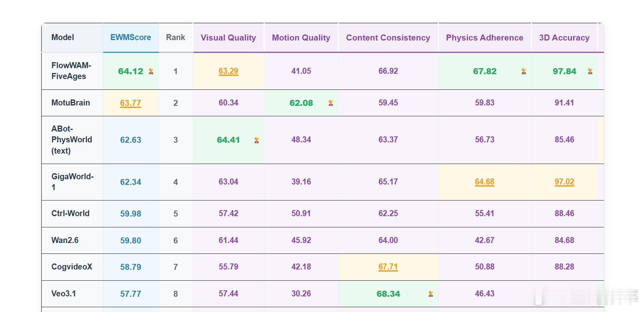Screen dimensions: 644x312
Task: Click GigaWorld-1's underlined 64.68 score
Action: [484, 182]
